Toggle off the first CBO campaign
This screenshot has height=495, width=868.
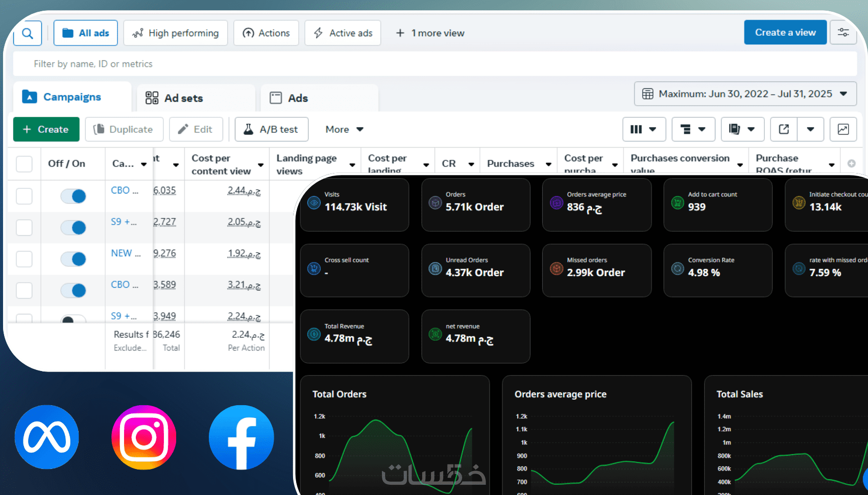pos(73,196)
